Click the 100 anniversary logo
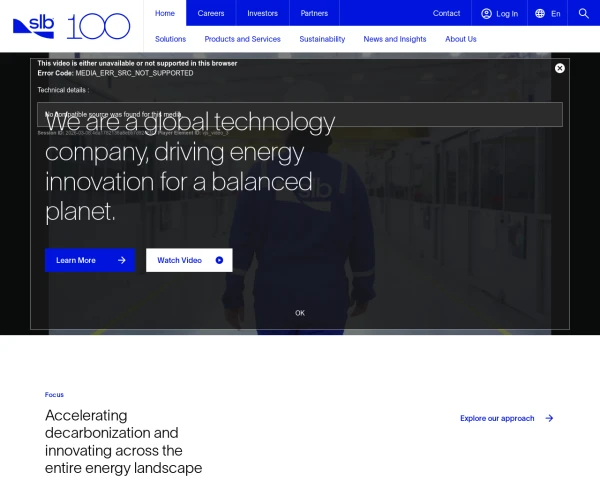 (x=99, y=26)
